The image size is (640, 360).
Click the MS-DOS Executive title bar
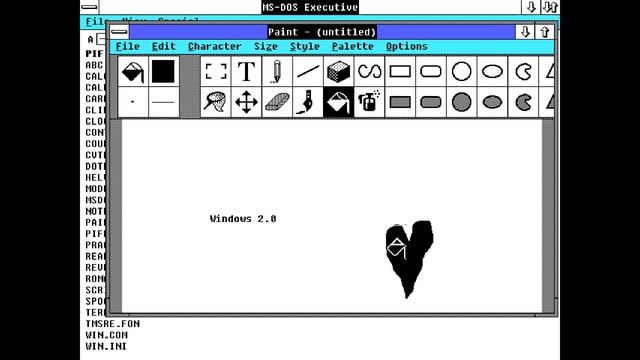point(310,7)
